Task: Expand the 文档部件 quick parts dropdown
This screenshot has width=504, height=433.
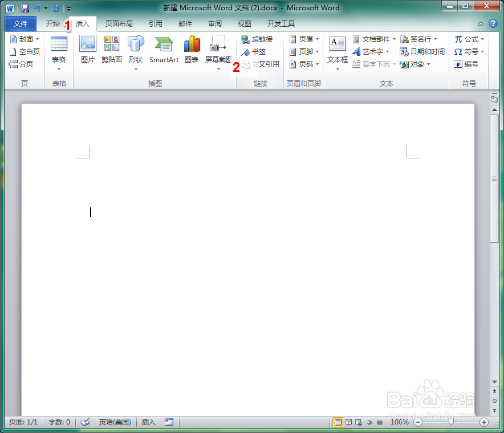Action: click(x=394, y=39)
